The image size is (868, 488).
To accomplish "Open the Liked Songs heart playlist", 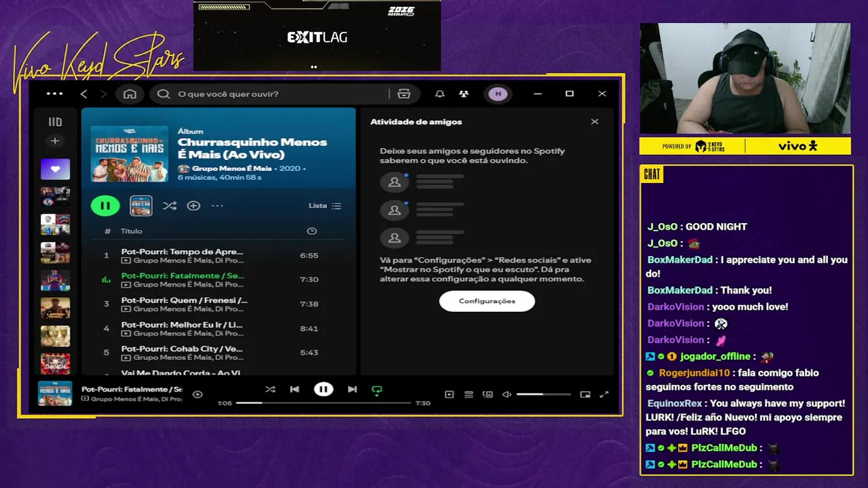I will click(55, 169).
